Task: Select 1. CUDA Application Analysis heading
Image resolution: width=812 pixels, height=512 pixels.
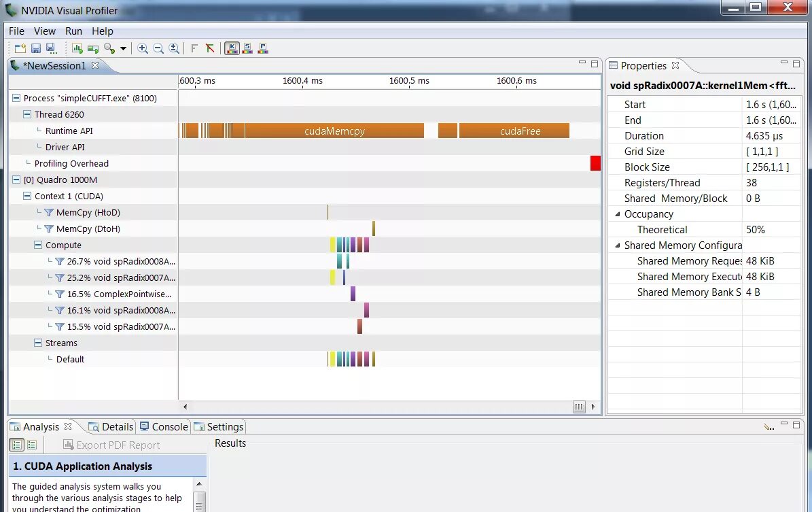Action: click(108, 466)
